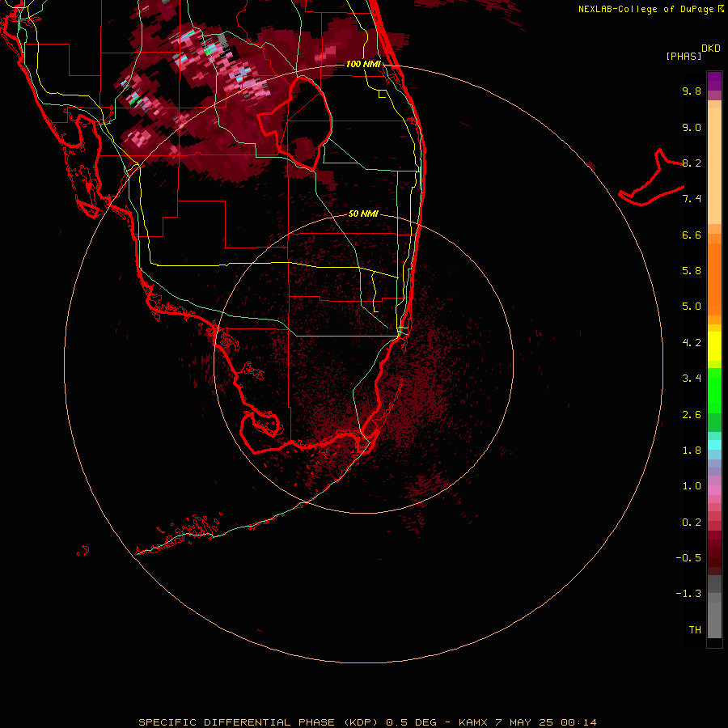
Task: Click the 8.2 color scale value
Action: 692,163
